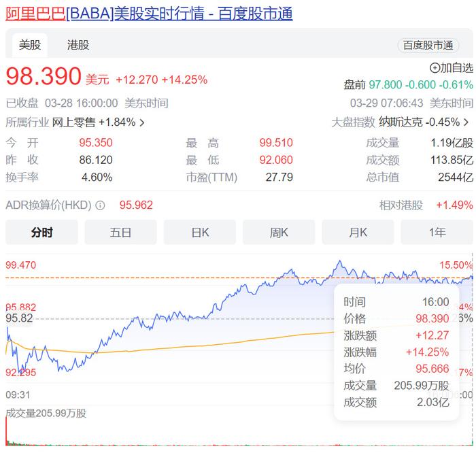This screenshot has width=476, height=453.
Task: Switch to the 港股 tab
Action: click(x=78, y=45)
